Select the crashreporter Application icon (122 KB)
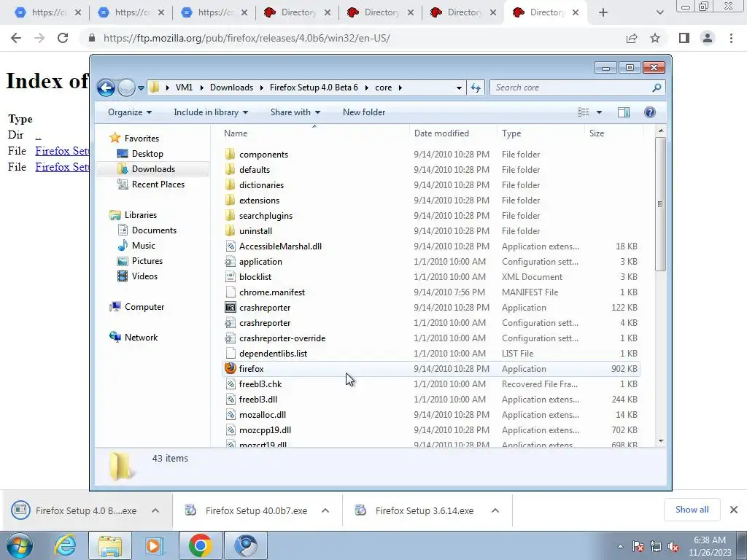This screenshot has height=560, width=747. (x=230, y=307)
